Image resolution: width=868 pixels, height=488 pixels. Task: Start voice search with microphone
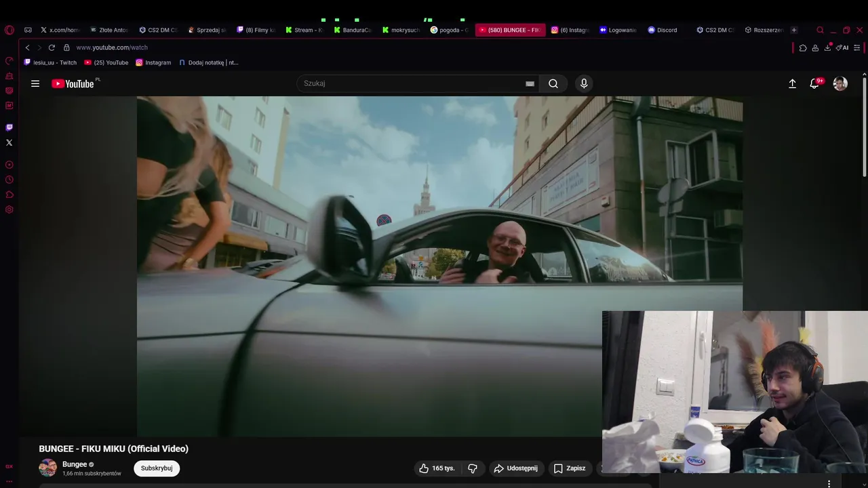584,83
